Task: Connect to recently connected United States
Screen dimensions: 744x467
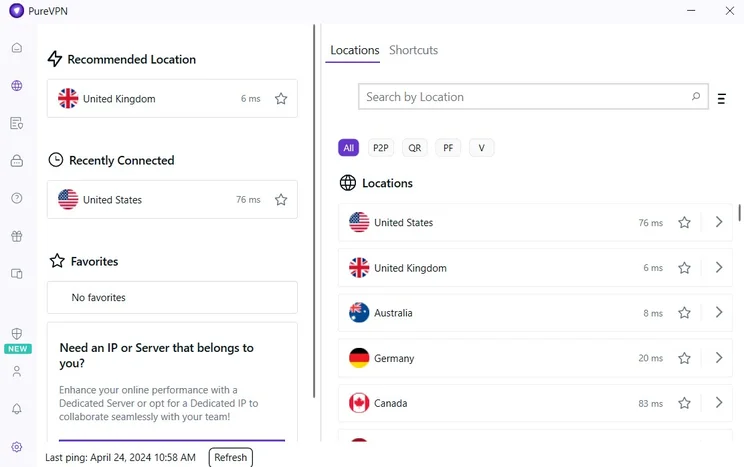Action: pyautogui.click(x=172, y=200)
